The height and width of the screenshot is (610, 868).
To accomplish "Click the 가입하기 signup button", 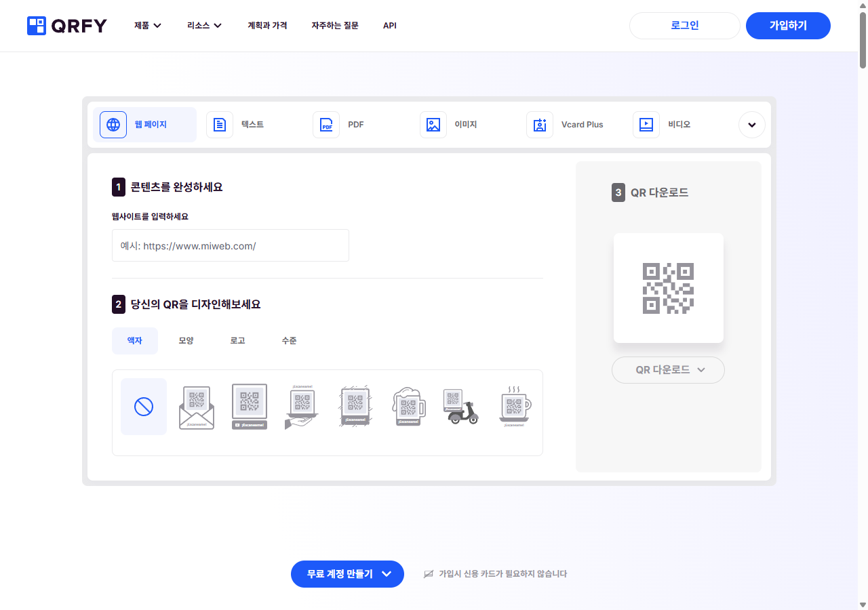I will [788, 25].
